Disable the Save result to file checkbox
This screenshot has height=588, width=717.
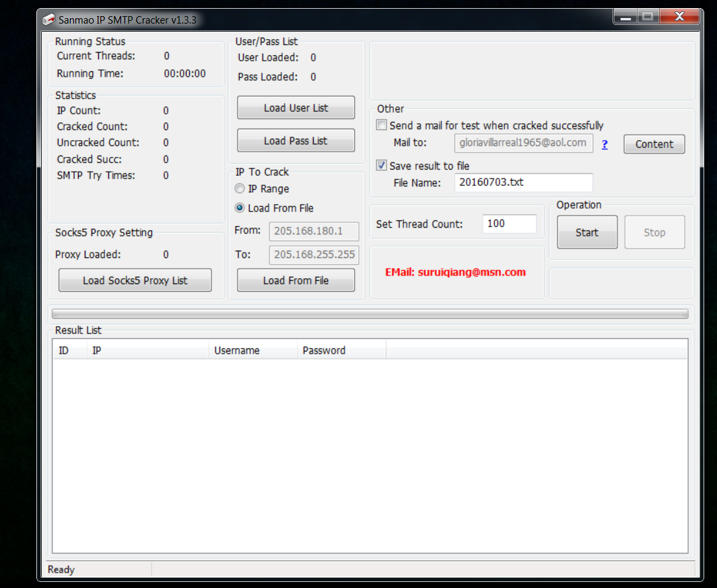[x=381, y=165]
